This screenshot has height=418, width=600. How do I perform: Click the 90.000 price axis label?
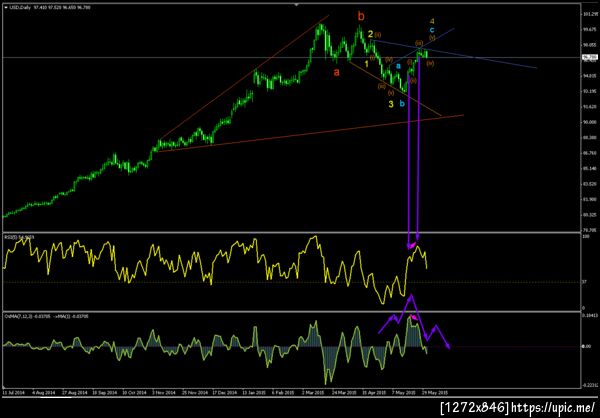tap(589, 122)
